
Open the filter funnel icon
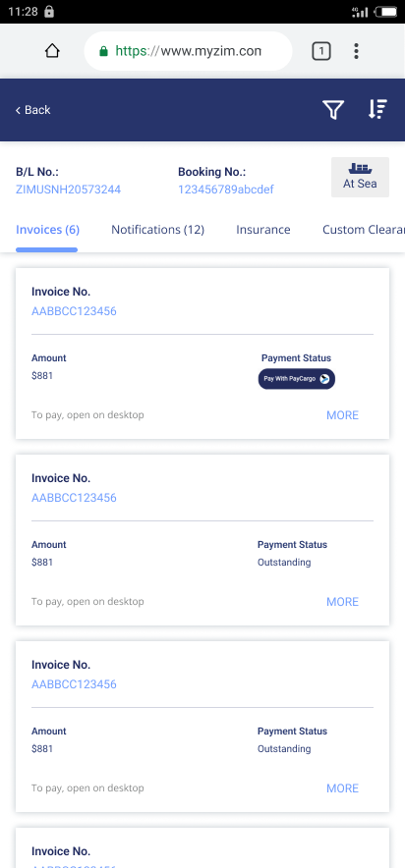click(x=333, y=110)
